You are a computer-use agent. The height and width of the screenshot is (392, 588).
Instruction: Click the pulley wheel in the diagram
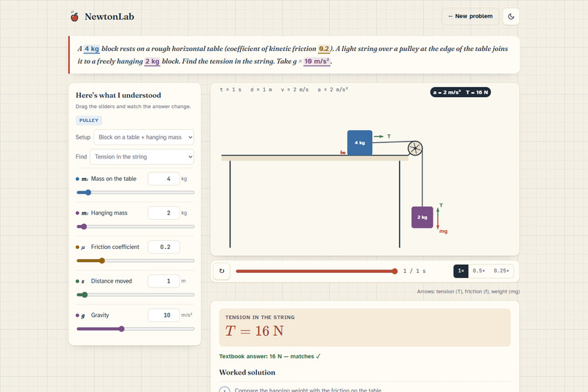(415, 147)
